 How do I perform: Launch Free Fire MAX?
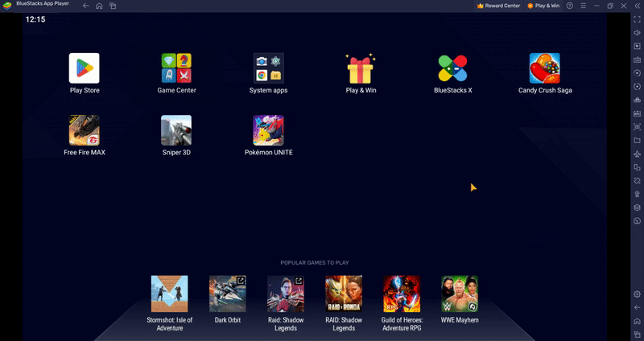pos(85,130)
